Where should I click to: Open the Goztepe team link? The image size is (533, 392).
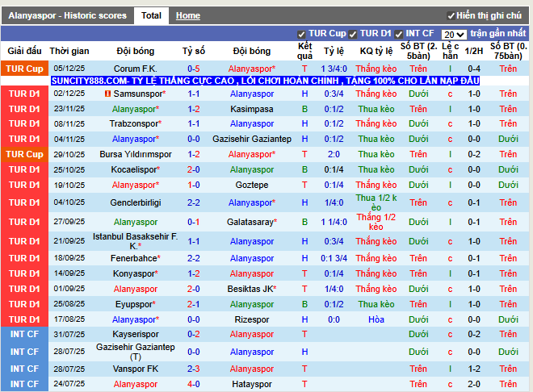[x=252, y=185]
